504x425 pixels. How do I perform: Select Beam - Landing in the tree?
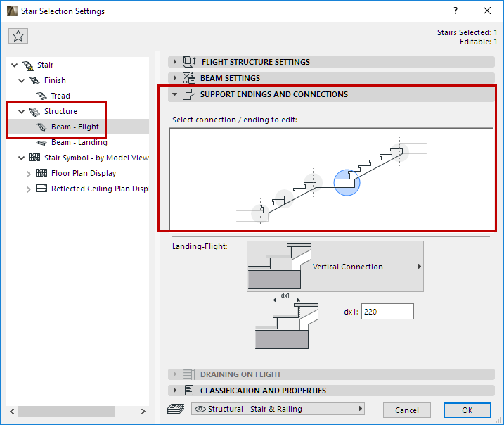(x=79, y=142)
